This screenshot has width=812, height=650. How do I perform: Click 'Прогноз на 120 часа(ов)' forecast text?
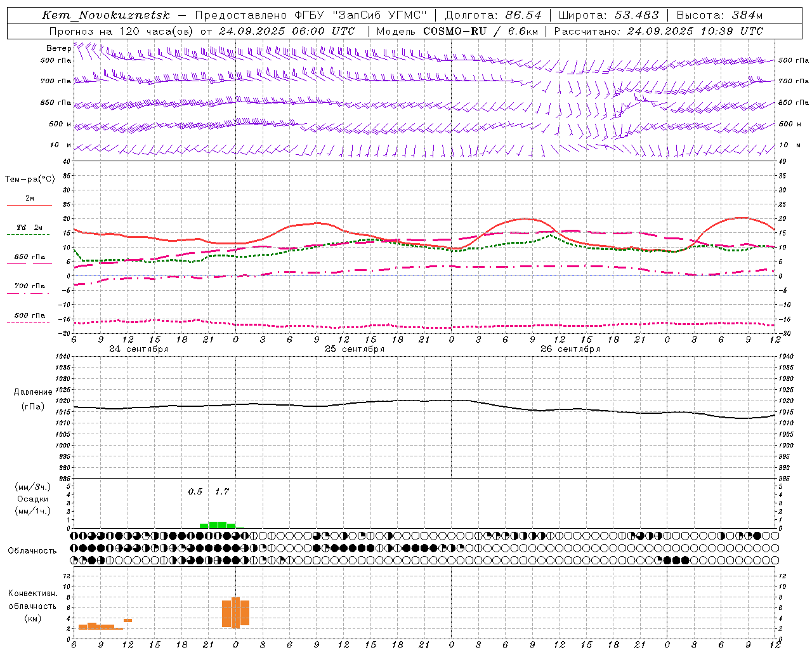(122, 31)
